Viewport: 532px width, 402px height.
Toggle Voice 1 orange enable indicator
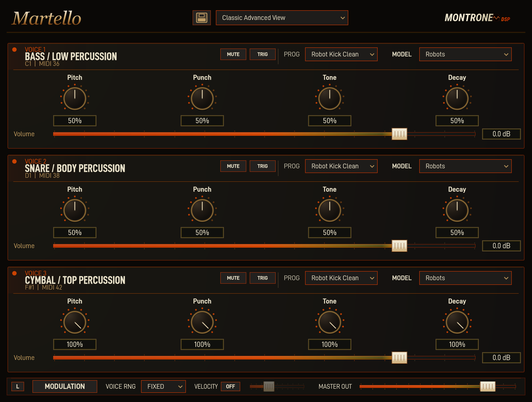point(14,50)
